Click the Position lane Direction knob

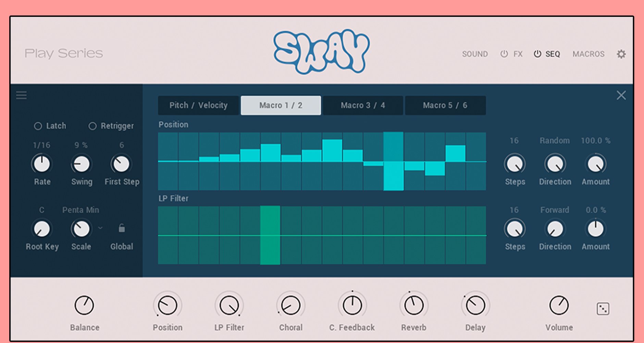pyautogui.click(x=555, y=164)
